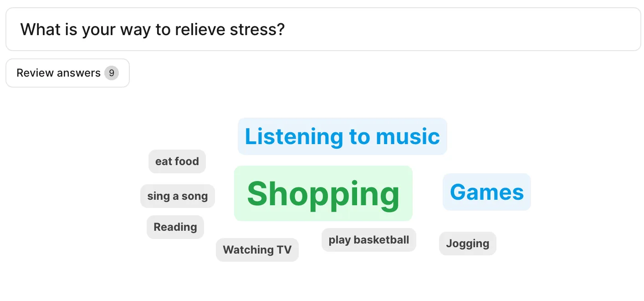Click the answer count badge showing 9

tap(112, 73)
